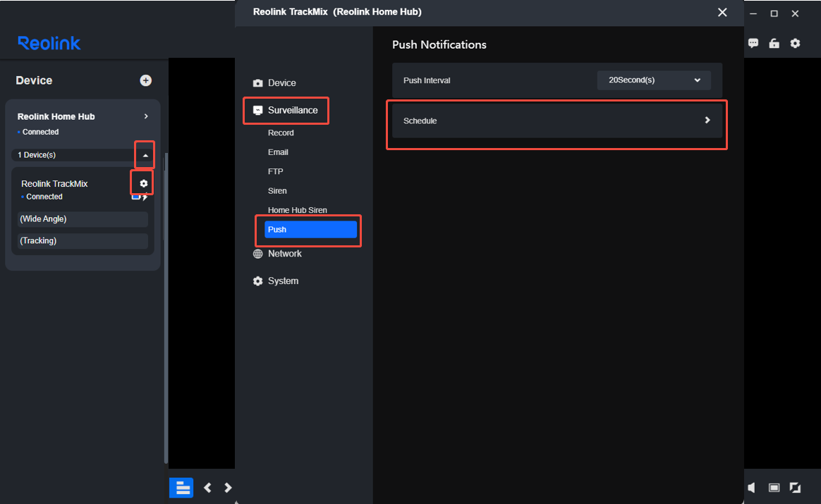The height and width of the screenshot is (504, 821).
Task: Click the chat message icon
Action: click(x=753, y=44)
